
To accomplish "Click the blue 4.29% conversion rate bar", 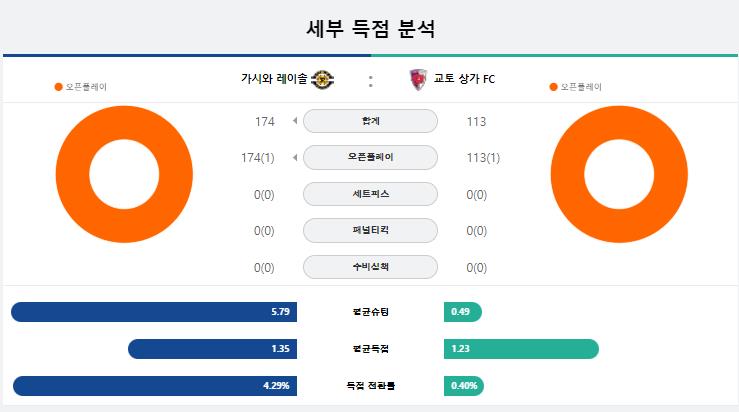I will click(x=155, y=386).
